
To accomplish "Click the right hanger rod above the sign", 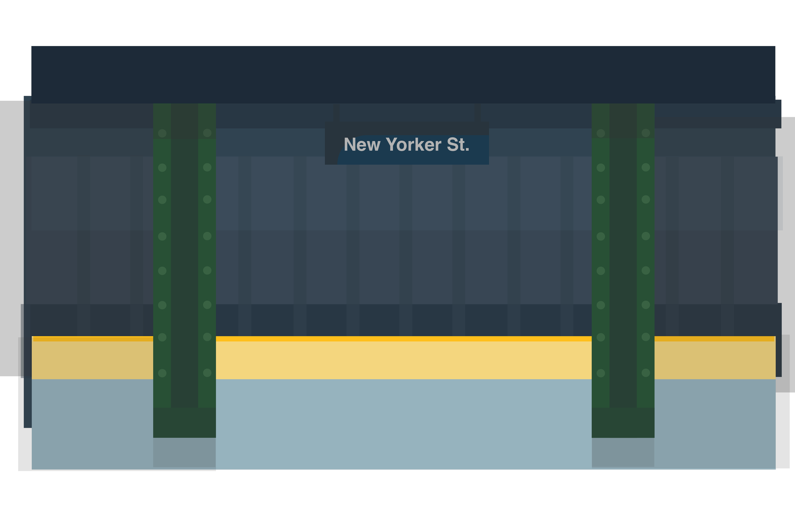I will coord(477,113).
